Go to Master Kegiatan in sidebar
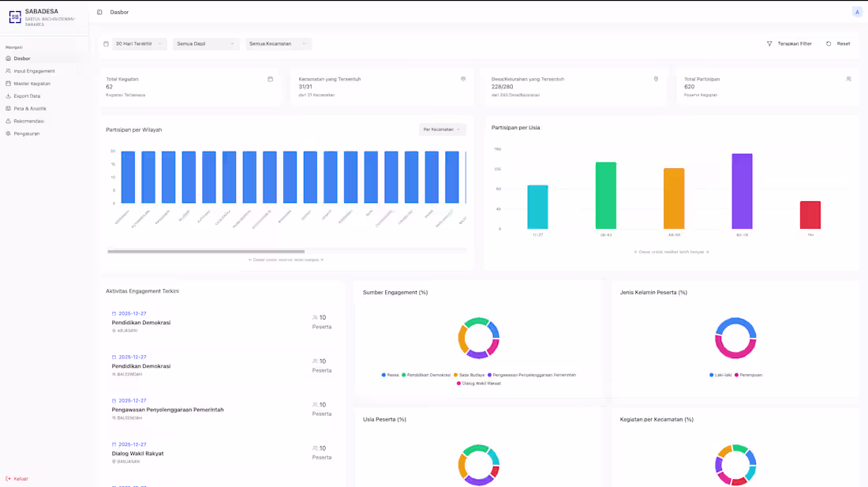The height and width of the screenshot is (487, 868). pos(32,84)
